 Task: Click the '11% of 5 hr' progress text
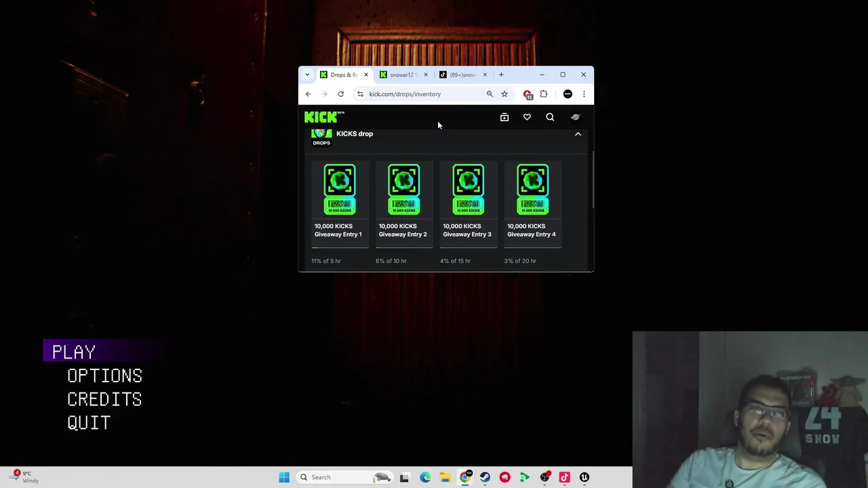pyautogui.click(x=326, y=261)
